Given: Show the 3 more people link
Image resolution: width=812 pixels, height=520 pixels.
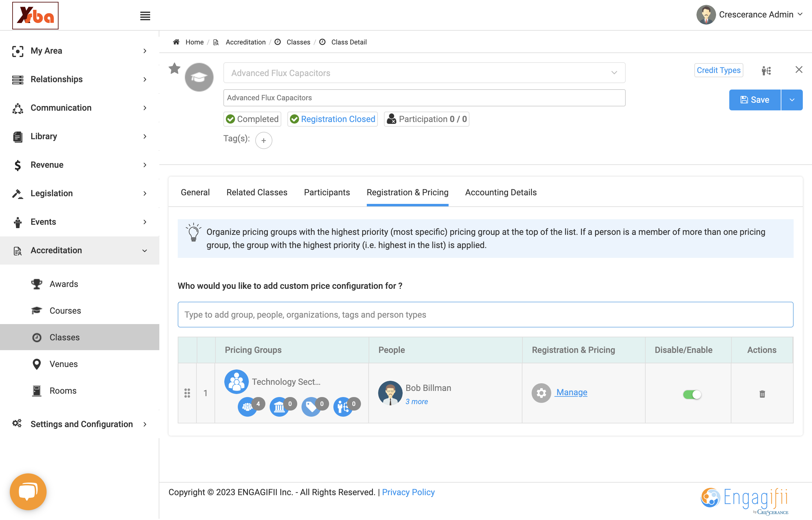Looking at the screenshot, I should pyautogui.click(x=416, y=401).
